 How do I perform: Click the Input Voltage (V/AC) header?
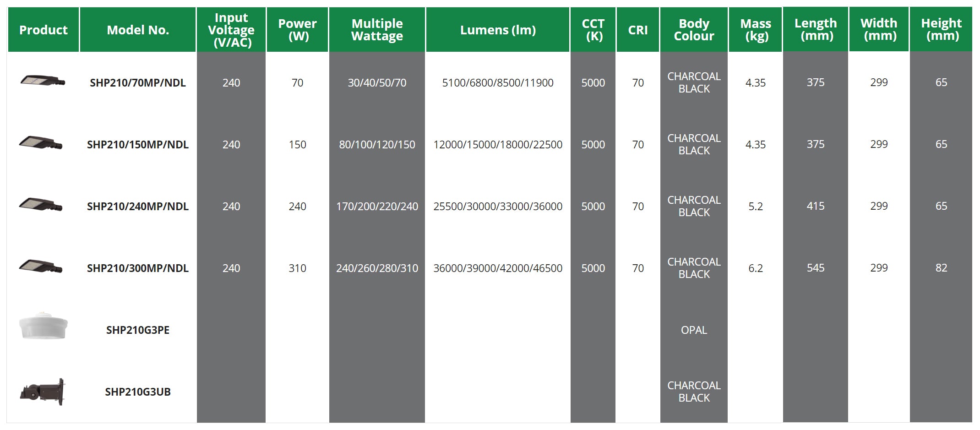(231, 30)
